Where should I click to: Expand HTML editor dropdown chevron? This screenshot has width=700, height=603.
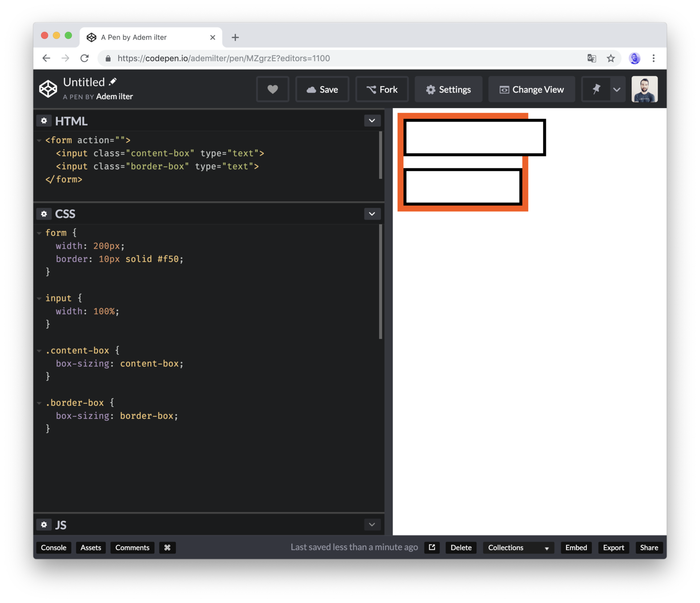pyautogui.click(x=372, y=121)
